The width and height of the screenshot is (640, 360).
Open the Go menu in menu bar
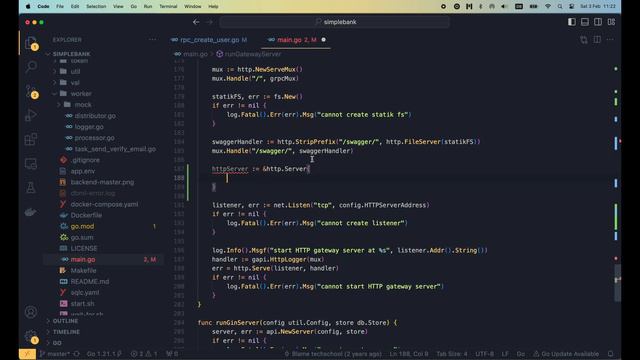[x=133, y=7]
